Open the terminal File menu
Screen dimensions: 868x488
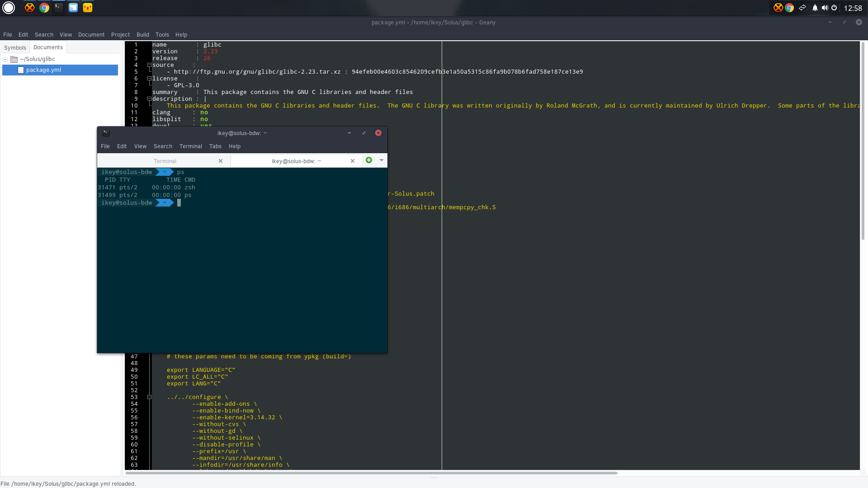tap(105, 146)
